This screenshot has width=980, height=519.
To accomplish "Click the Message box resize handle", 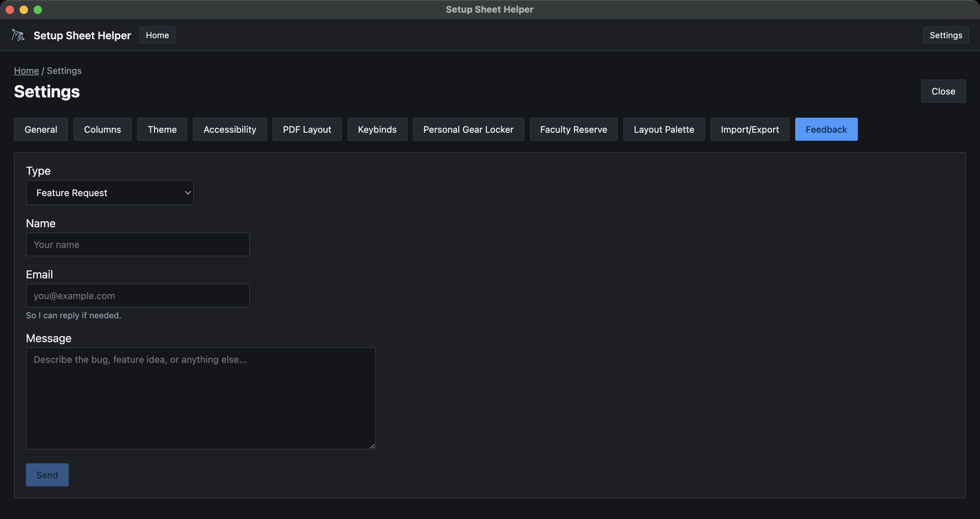I will click(372, 445).
